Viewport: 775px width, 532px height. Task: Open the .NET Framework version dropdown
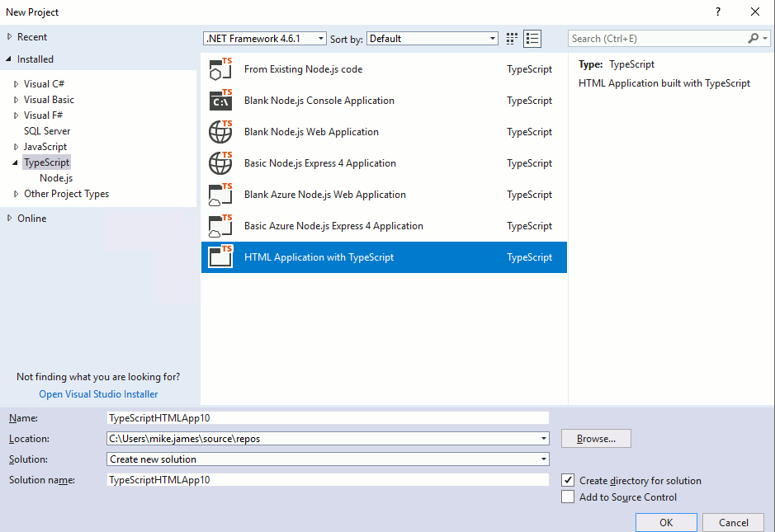264,39
